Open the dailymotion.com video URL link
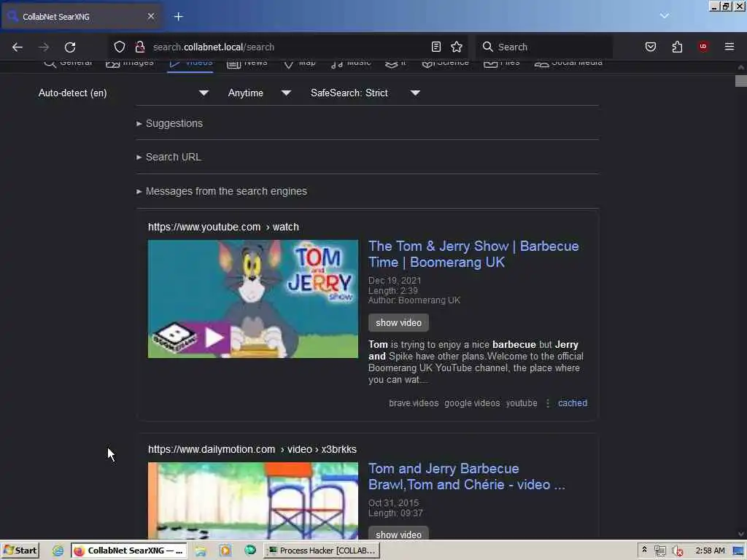The width and height of the screenshot is (747, 560). point(252,449)
